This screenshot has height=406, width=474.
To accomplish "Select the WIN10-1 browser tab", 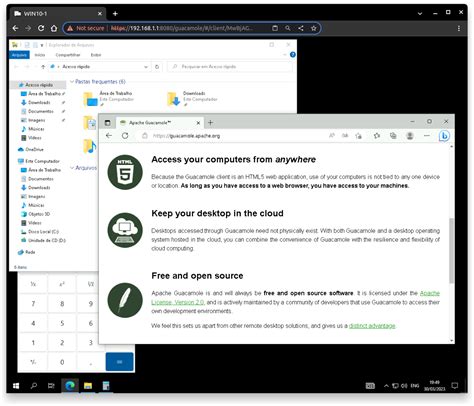I will (58, 14).
